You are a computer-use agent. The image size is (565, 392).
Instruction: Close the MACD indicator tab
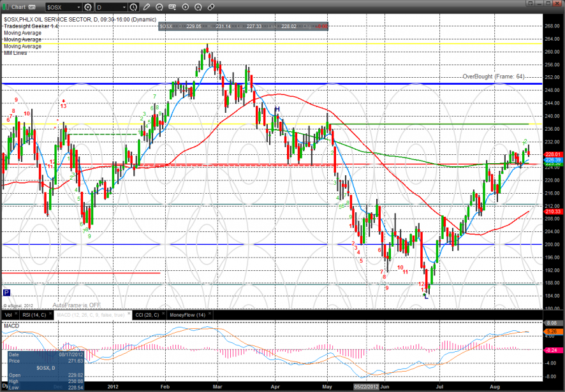pyautogui.click(x=129, y=314)
